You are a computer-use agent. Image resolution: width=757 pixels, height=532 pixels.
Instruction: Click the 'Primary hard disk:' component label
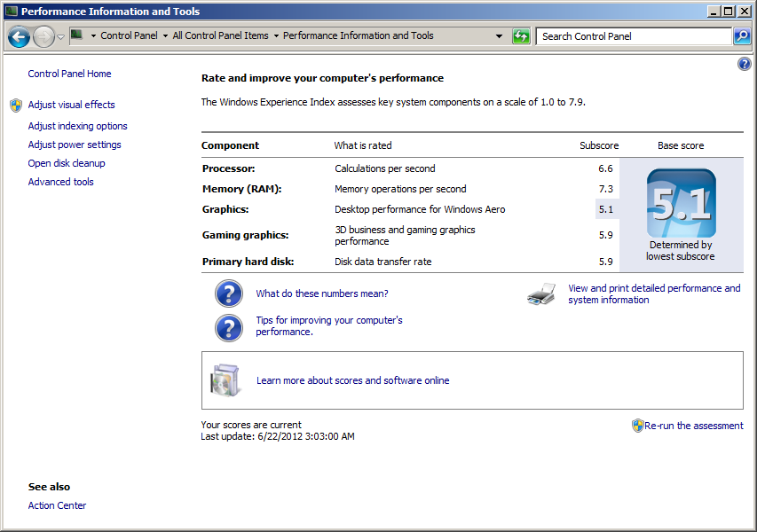tap(248, 262)
